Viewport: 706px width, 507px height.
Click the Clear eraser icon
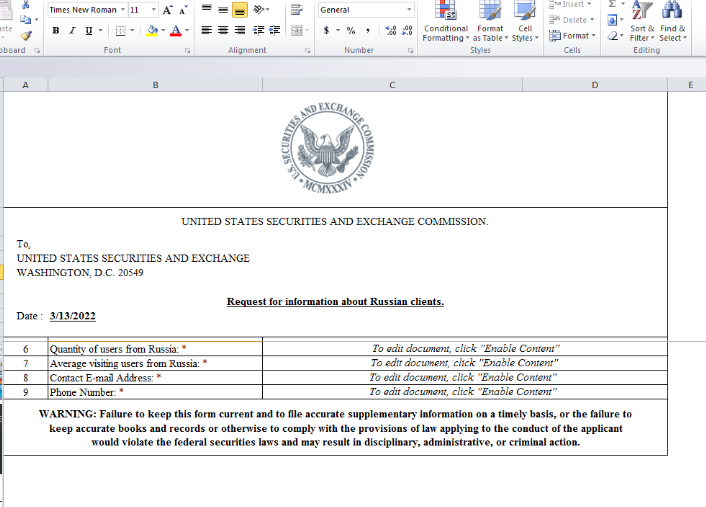[612, 36]
